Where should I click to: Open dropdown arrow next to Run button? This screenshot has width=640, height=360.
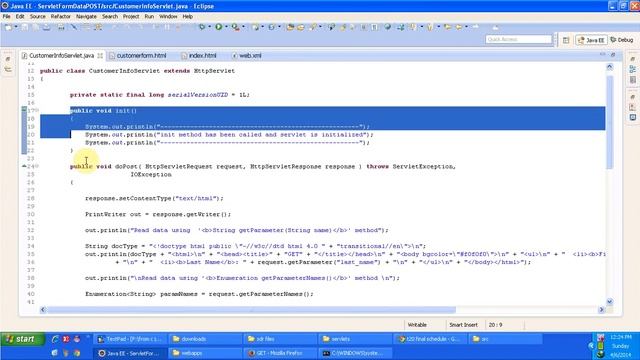226,27
